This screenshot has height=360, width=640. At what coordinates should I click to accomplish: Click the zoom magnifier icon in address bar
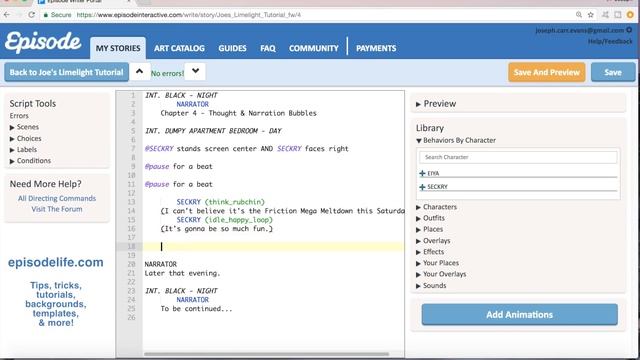click(579, 15)
